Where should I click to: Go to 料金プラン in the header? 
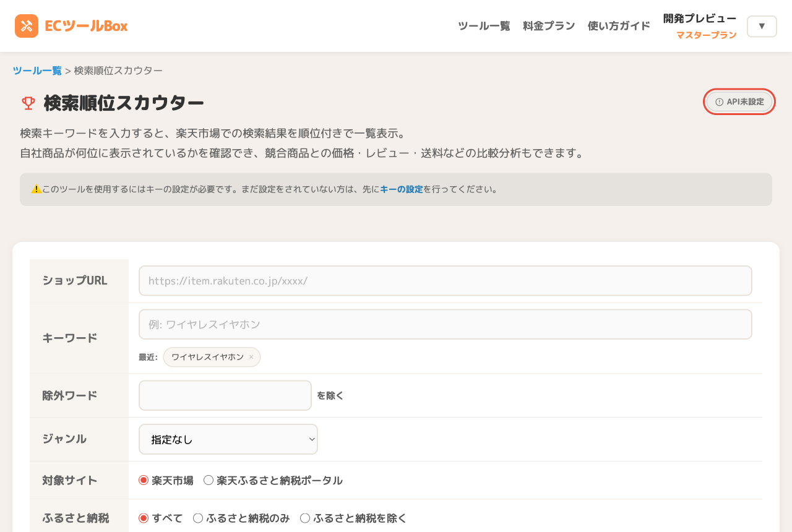click(x=549, y=26)
